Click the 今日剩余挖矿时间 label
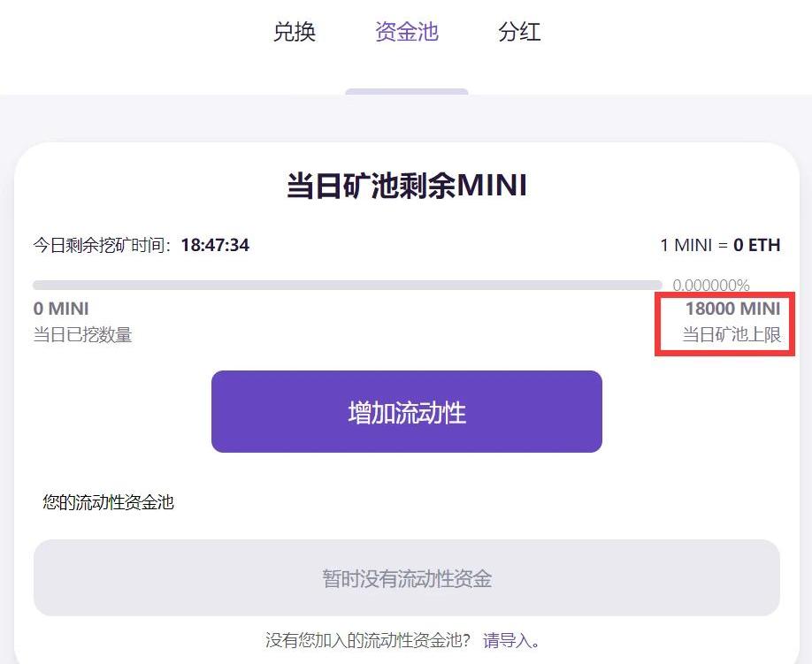The width and height of the screenshot is (812, 664). 102,245
